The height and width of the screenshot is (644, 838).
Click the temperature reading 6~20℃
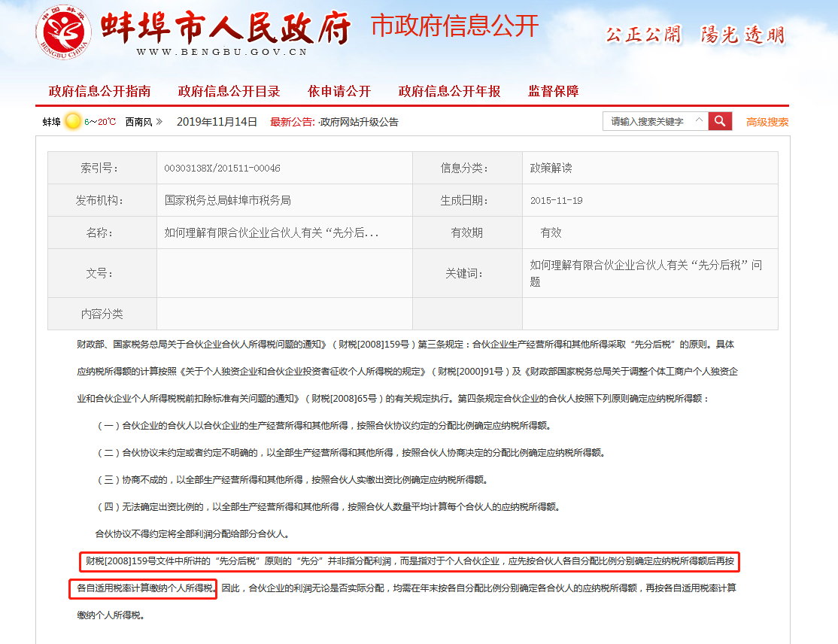tap(100, 122)
